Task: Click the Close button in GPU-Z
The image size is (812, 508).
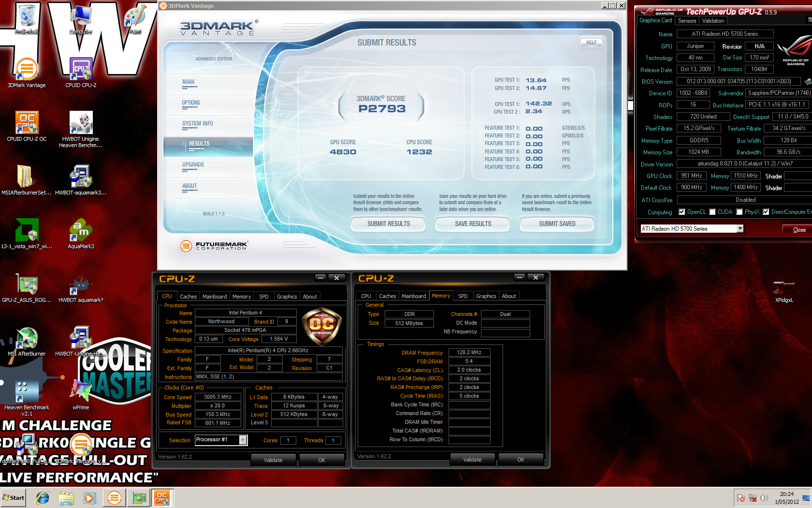Action: point(798,229)
